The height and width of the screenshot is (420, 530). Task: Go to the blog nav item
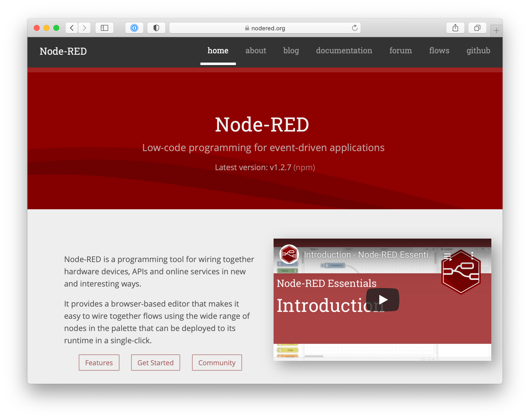pos(291,51)
